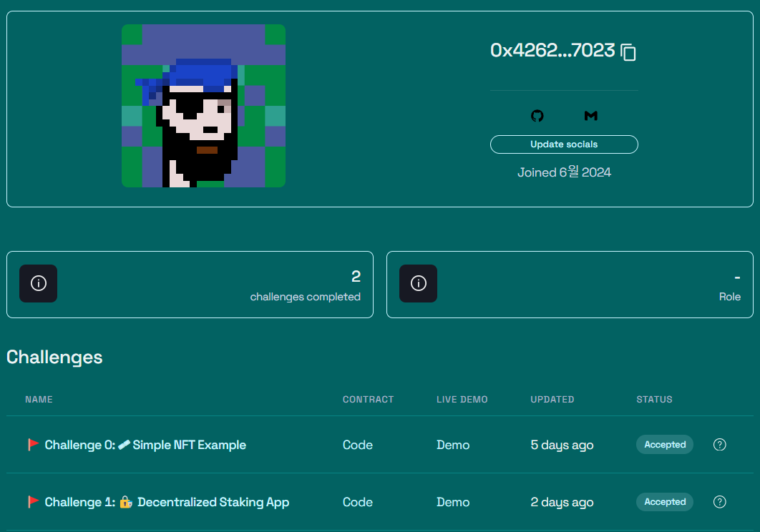This screenshot has width=760, height=532.
Task: Copy the wallet address 0x4262...7023
Action: pyautogui.click(x=628, y=52)
